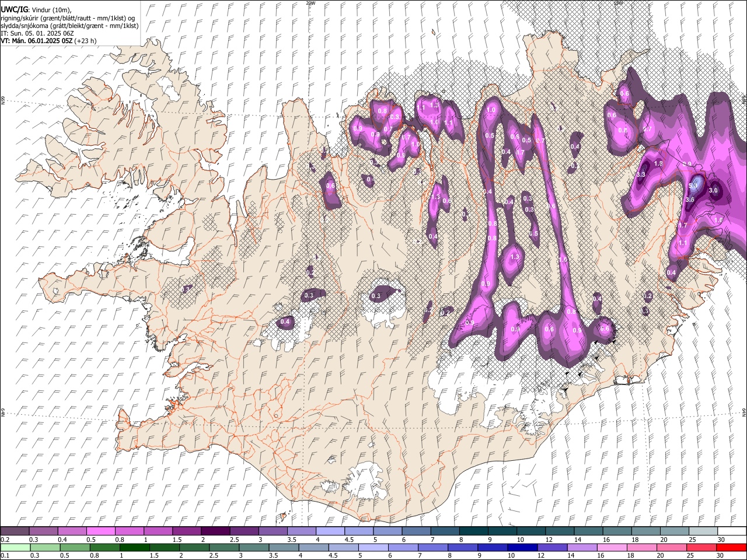Pick upper legend swatch between 0.2 and 0.3
747x560 pixels.
[x=15, y=531]
